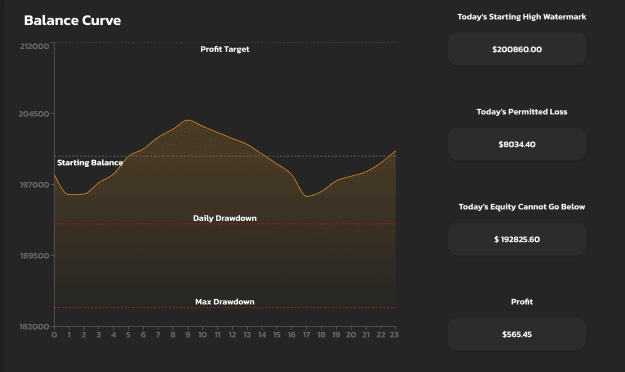Image resolution: width=625 pixels, height=372 pixels.
Task: Click Today's Equity Cannot Go Below label
Action: [x=521, y=207]
